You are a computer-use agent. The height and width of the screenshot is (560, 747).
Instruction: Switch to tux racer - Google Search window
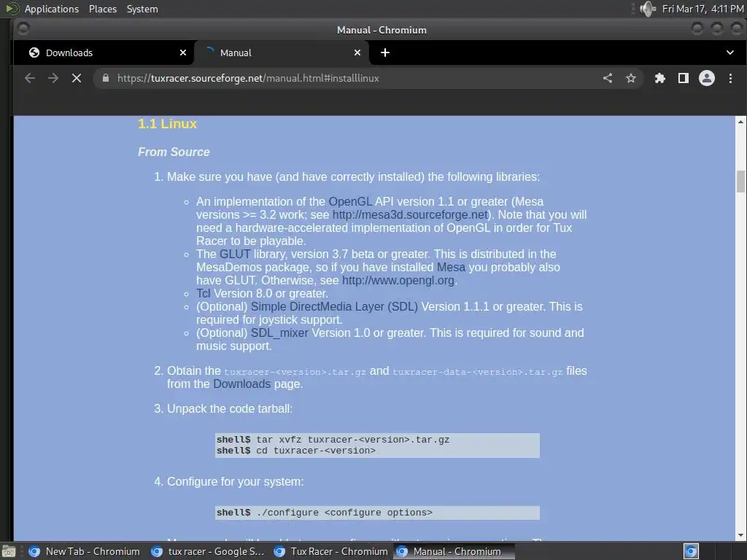[208, 551]
